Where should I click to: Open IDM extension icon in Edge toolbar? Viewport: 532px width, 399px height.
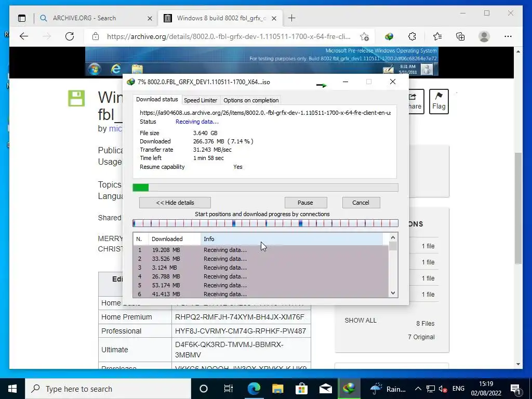389,36
